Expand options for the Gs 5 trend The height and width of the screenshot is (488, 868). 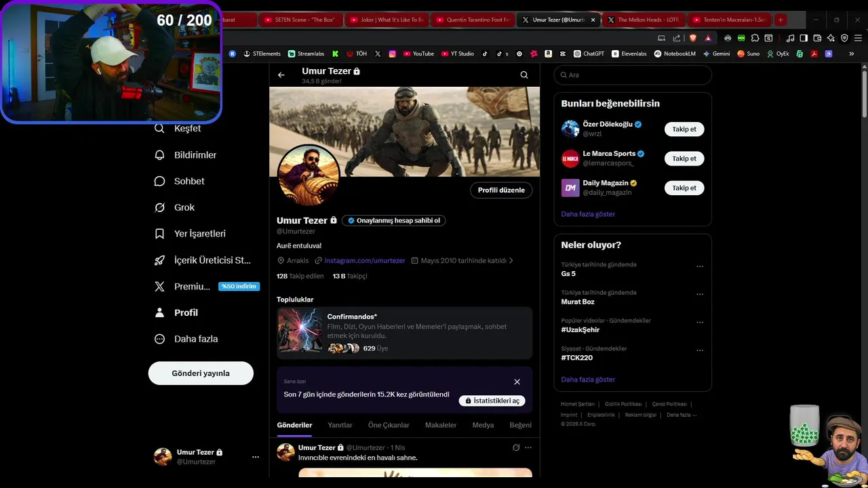click(700, 266)
